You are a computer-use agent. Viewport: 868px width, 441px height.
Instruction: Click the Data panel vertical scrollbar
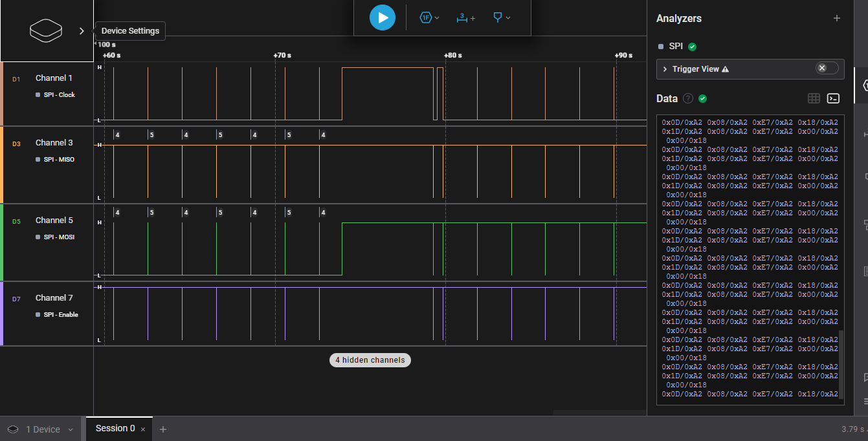coord(841,365)
